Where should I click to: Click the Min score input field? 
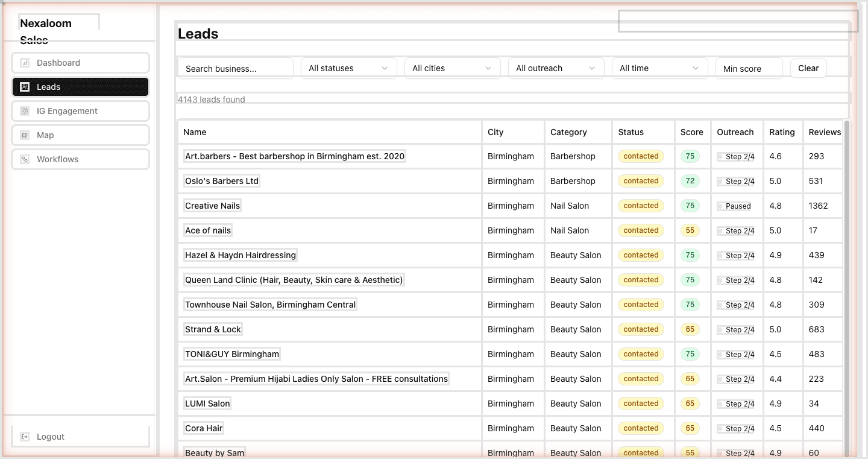click(749, 68)
